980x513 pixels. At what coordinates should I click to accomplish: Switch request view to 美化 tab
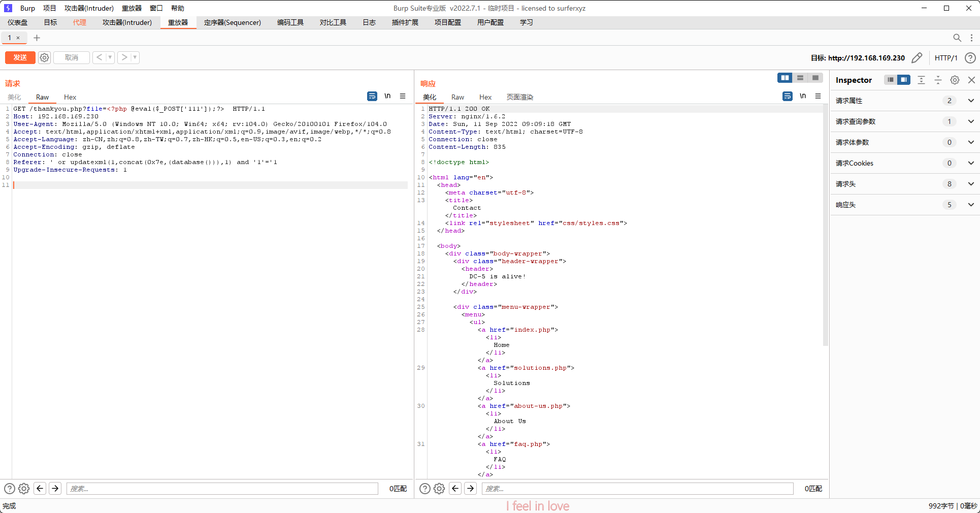(14, 97)
